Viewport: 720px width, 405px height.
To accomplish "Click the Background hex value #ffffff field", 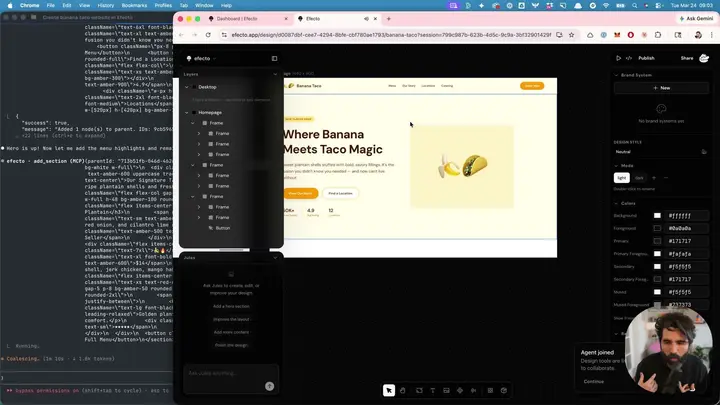I will coord(686,215).
